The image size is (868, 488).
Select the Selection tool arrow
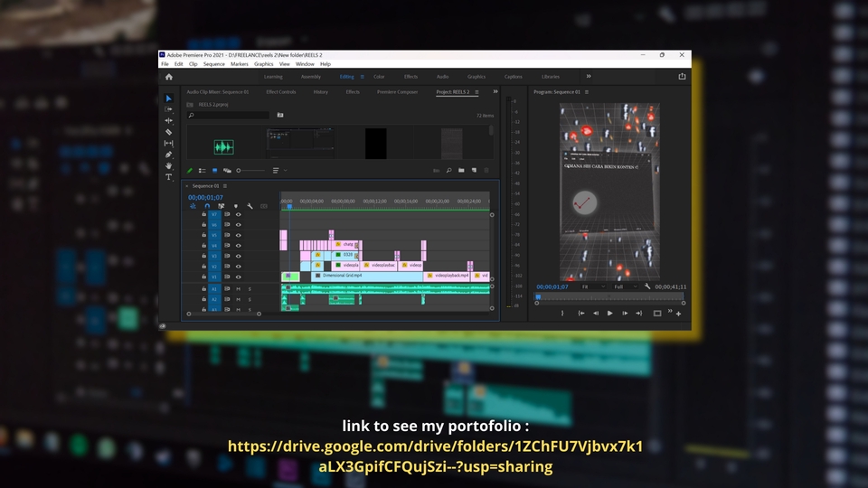pyautogui.click(x=169, y=99)
